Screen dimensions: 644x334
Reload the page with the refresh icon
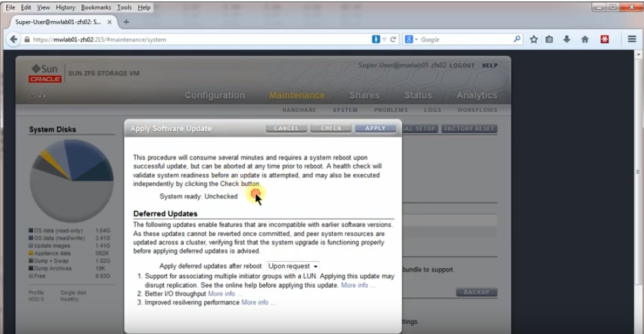pos(393,40)
